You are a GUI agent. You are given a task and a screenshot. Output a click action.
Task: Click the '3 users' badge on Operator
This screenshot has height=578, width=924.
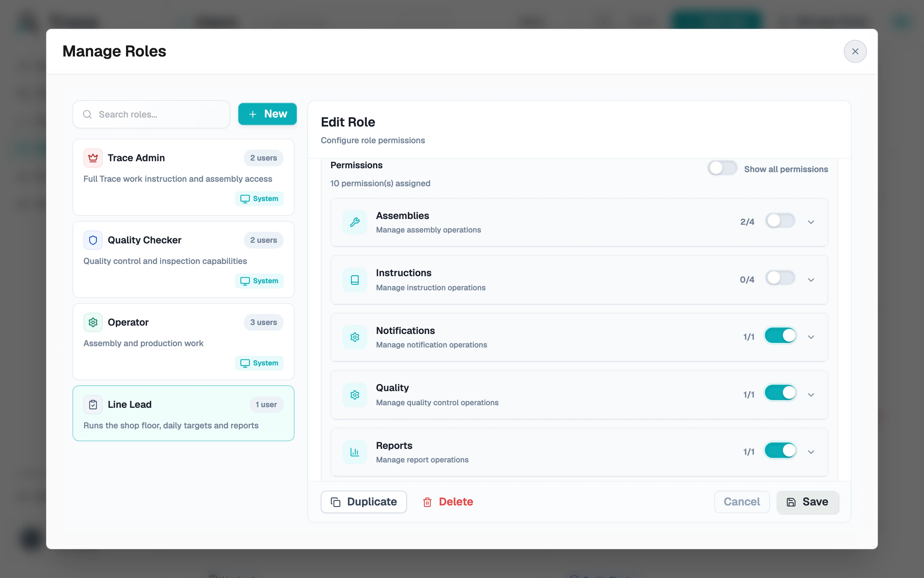click(263, 322)
